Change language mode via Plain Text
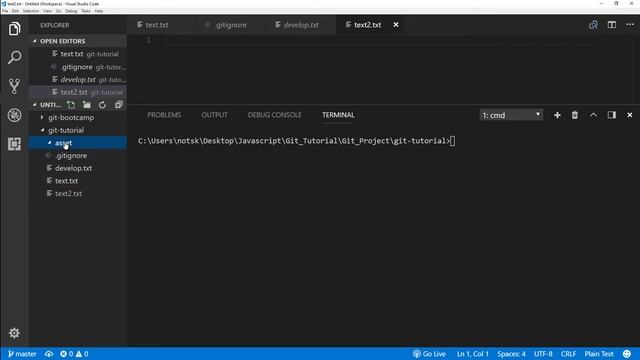The height and width of the screenshot is (360, 640). click(599, 354)
